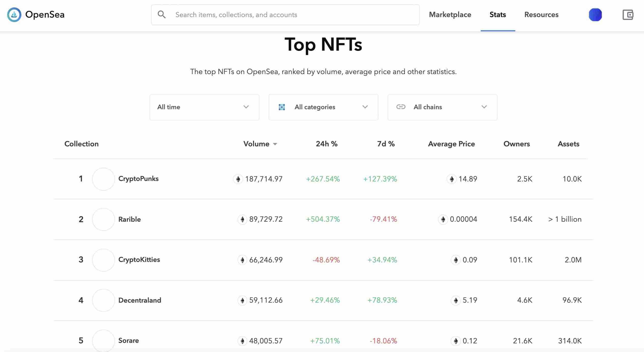
Task: Open the CryptoPunks collection name
Action: 138,179
